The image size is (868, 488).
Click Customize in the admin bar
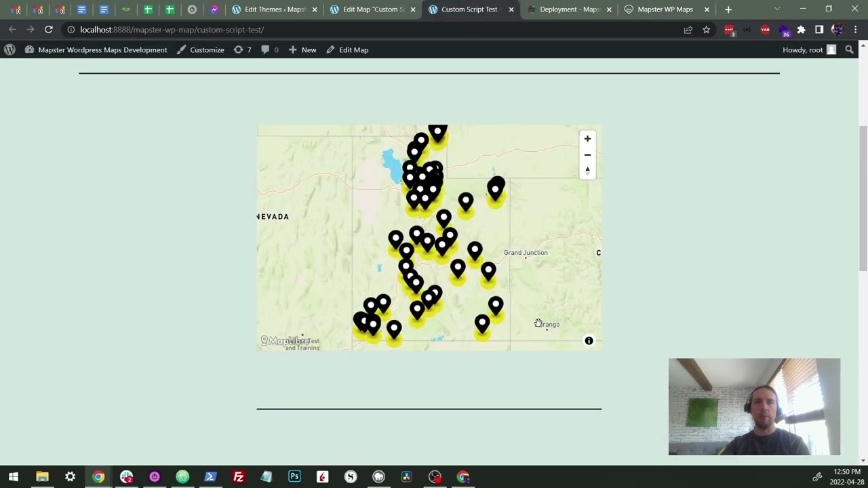point(201,49)
